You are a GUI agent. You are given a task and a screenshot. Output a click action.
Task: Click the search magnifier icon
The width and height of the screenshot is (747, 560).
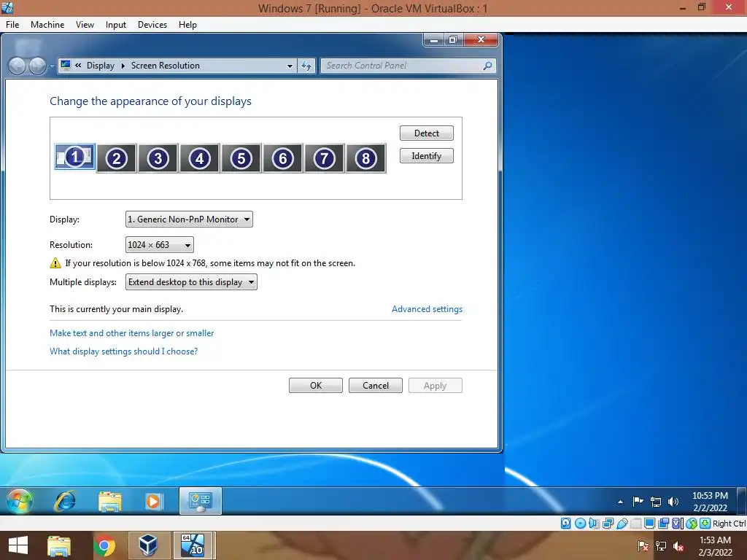coord(487,66)
